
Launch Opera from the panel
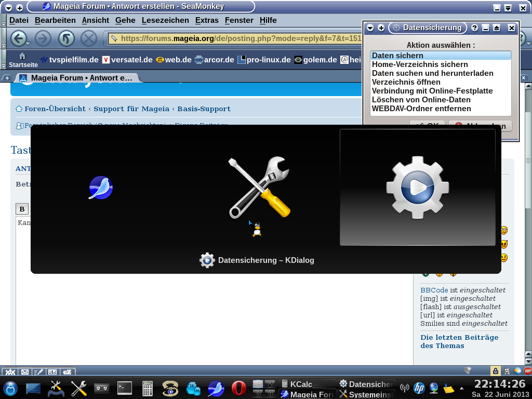238,389
